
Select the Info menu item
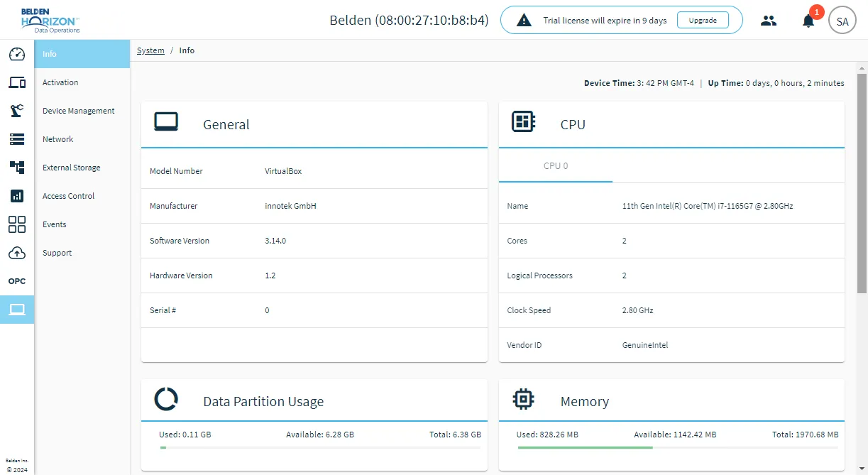point(82,54)
